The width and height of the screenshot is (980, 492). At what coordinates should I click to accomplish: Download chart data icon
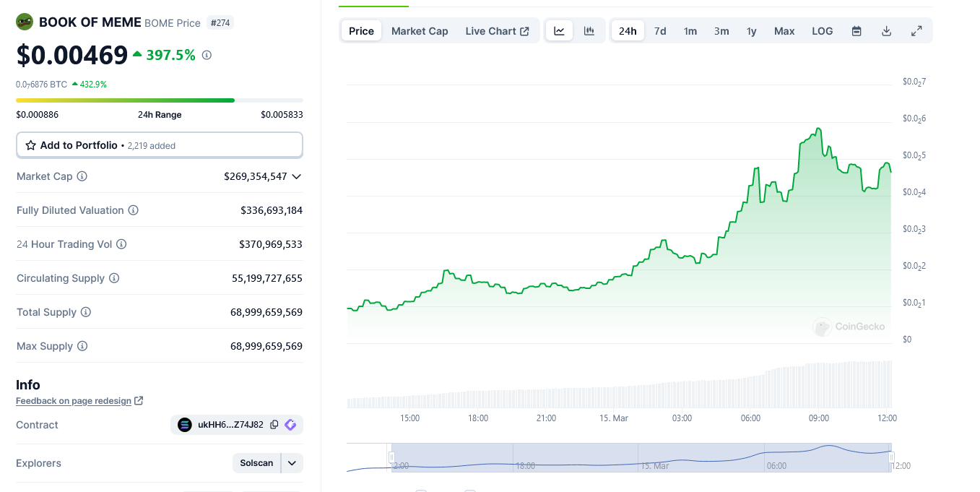click(887, 31)
